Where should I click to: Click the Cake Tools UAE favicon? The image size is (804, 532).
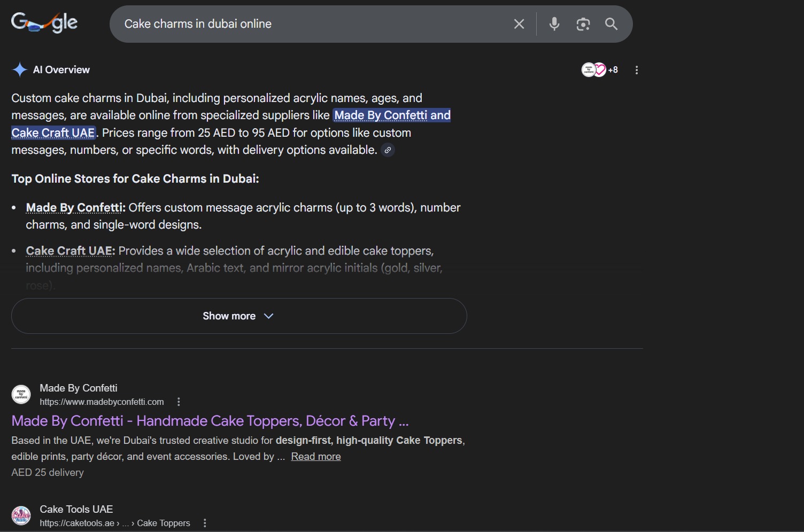[21, 516]
